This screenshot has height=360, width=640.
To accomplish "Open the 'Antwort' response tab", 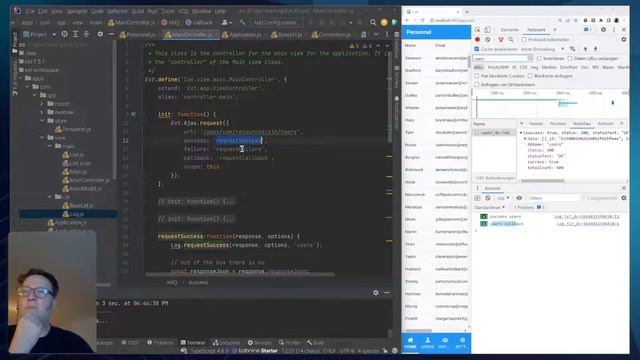I will (x=605, y=124).
